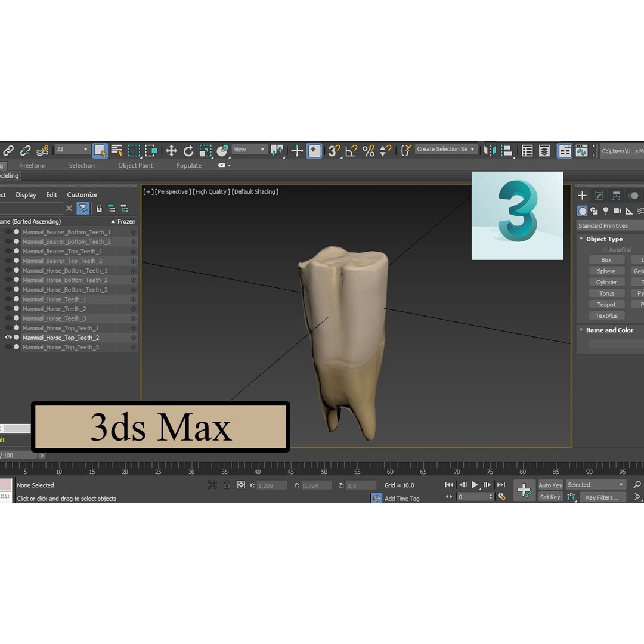Open Key Filters dialog
This screenshot has height=644, width=644.
coord(602,497)
